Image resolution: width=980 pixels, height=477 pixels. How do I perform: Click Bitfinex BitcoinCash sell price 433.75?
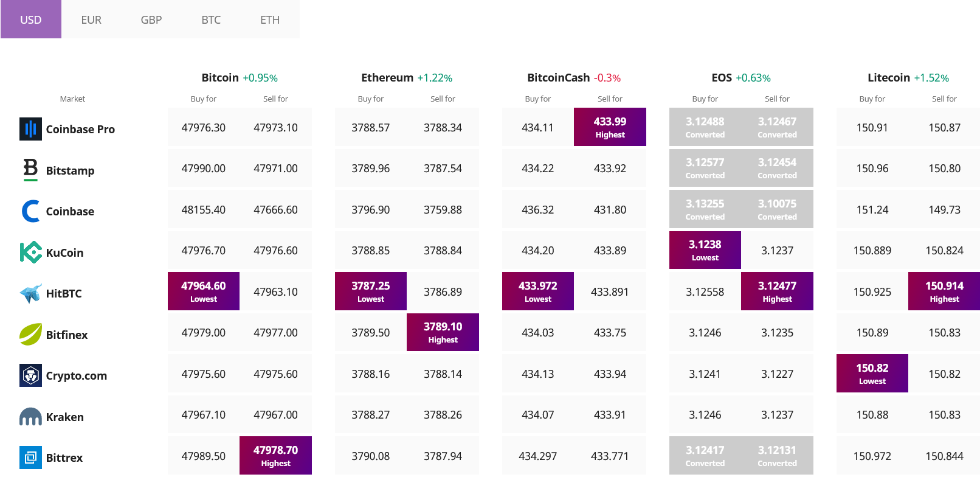[x=610, y=333]
